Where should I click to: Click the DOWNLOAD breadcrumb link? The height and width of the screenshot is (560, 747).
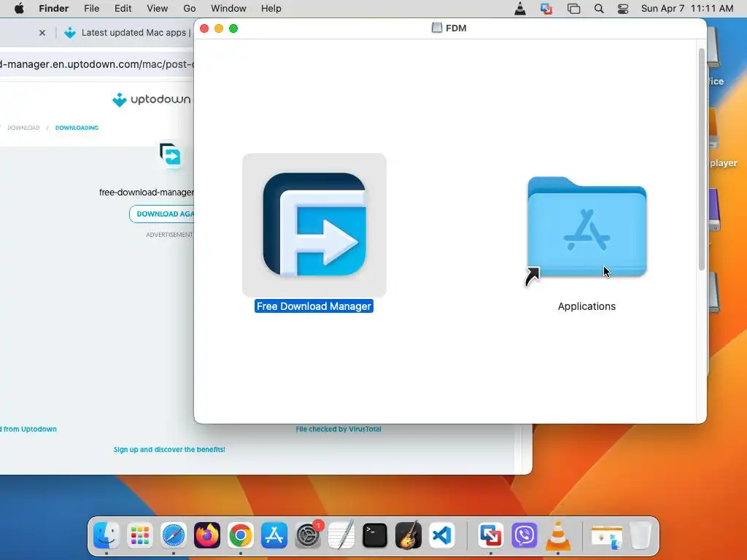23,128
